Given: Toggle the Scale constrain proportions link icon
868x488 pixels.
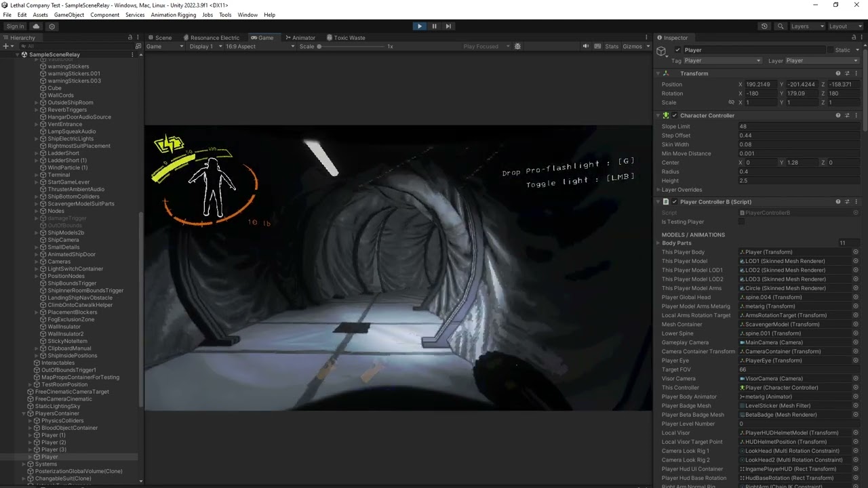Looking at the screenshot, I should pos(731,102).
